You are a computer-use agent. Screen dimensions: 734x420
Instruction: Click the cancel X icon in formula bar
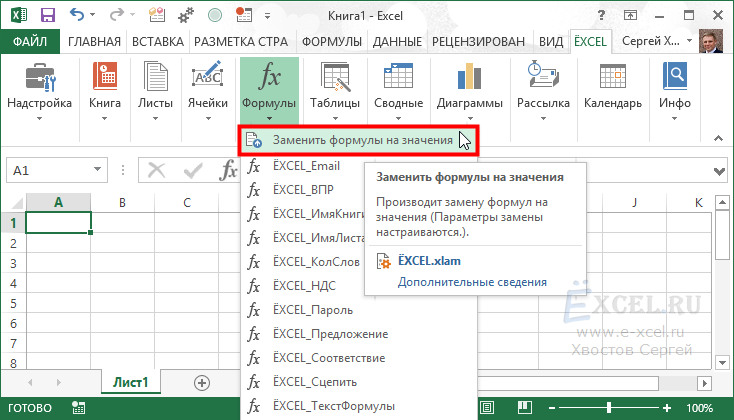(156, 170)
